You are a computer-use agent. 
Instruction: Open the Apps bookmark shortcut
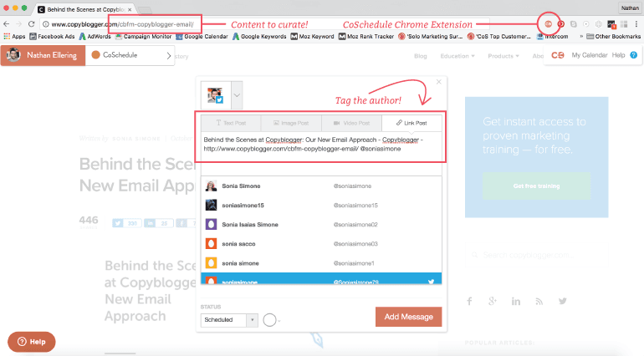(x=14, y=37)
